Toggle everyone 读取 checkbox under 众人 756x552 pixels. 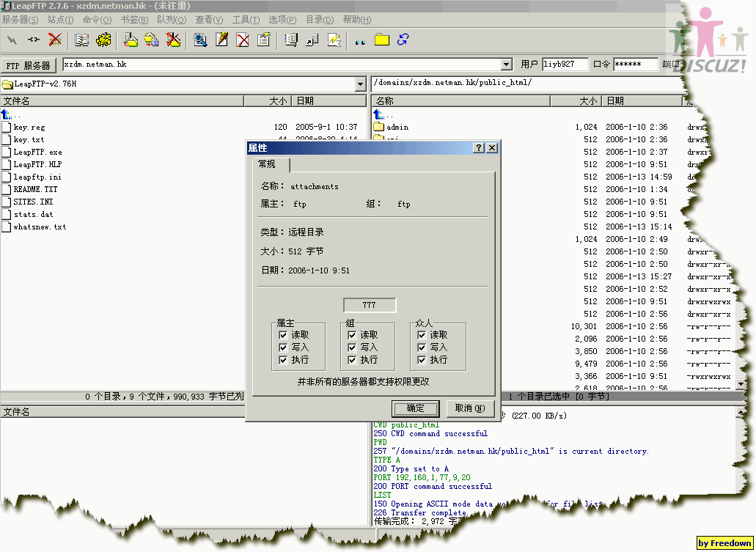[422, 335]
